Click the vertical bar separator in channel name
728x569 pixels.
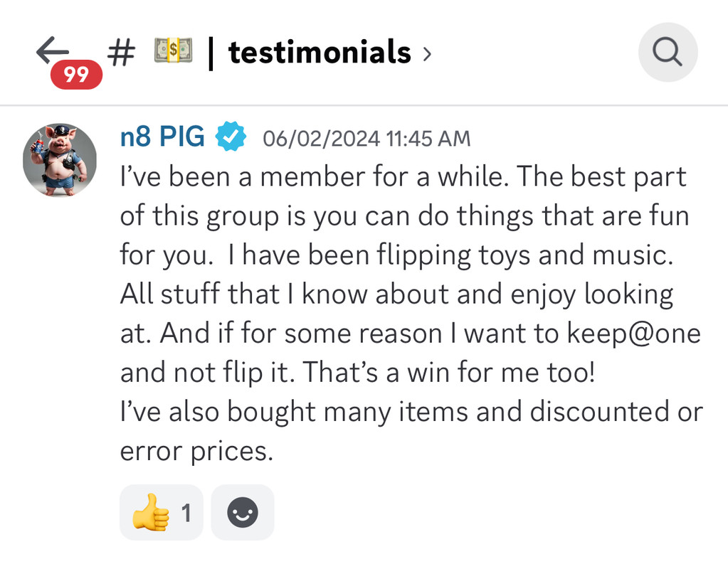tap(211, 53)
